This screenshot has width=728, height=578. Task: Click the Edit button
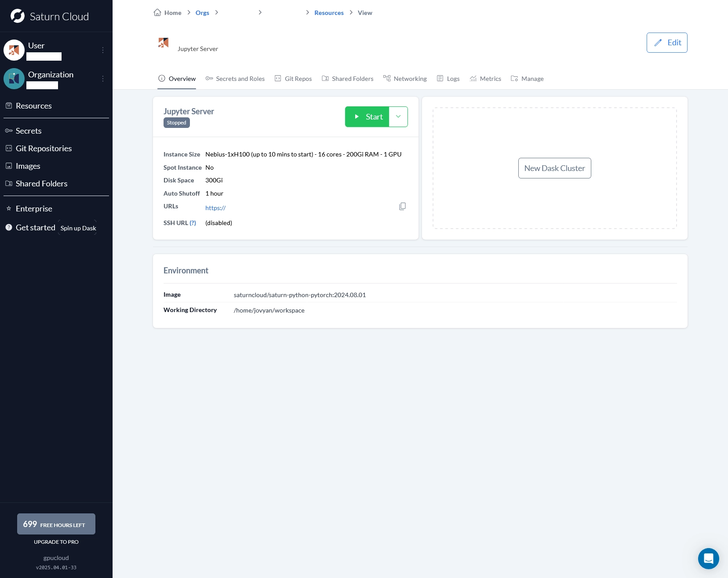click(667, 43)
